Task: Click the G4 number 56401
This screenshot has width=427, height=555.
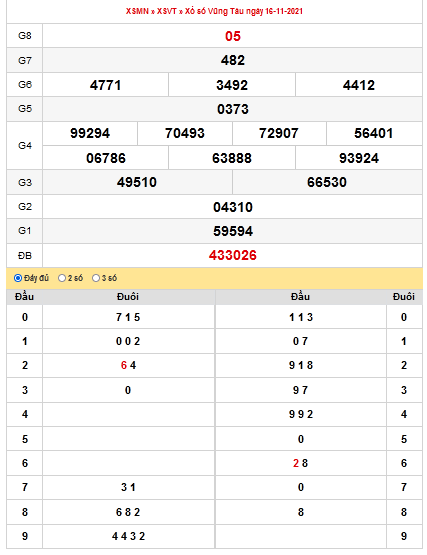Action: coord(374,133)
